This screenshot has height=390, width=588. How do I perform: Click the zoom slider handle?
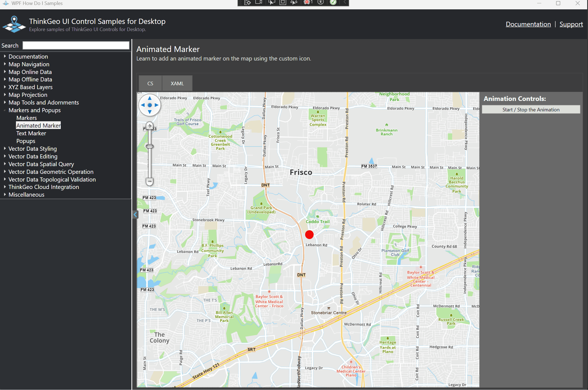click(x=150, y=146)
